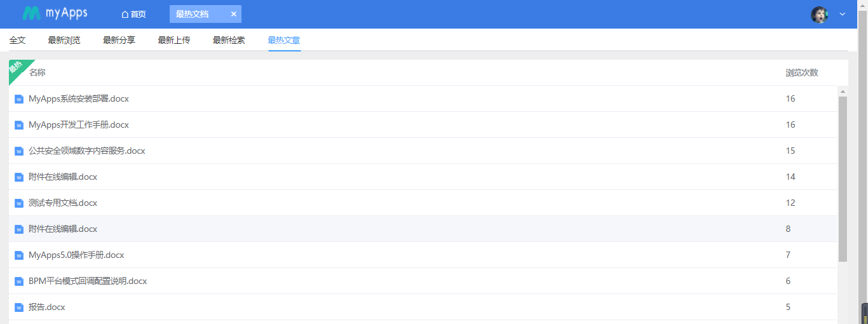Viewport: 868px width, 324px height.
Task: Click Word icon for MyApps系统安装部署.docx
Action: click(x=19, y=99)
